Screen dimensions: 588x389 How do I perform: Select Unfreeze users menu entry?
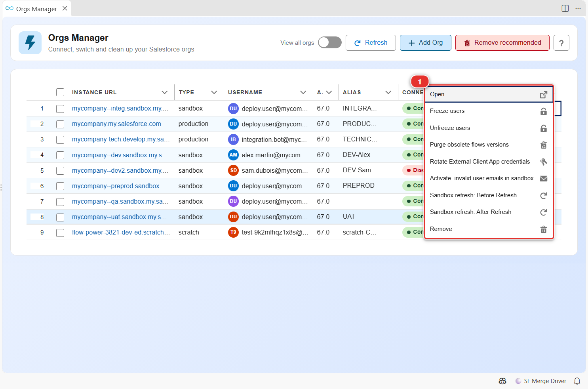[x=489, y=128]
